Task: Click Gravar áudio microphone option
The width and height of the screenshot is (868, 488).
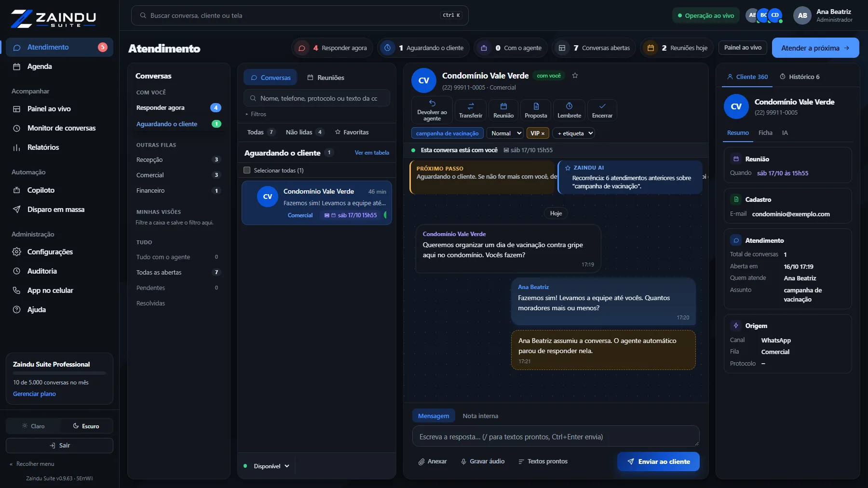Action: pos(483,462)
